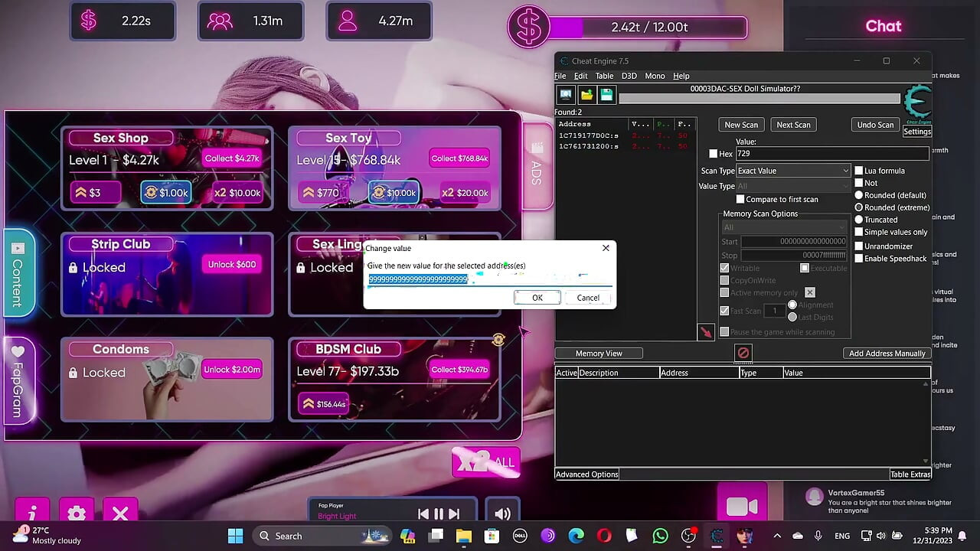980x551 pixels.
Task: Open File Explorer from the taskbar
Action: (x=464, y=536)
